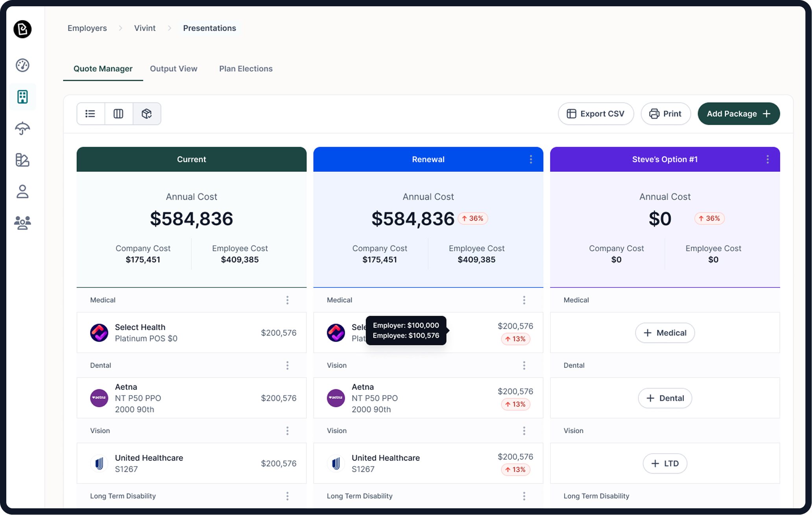Switch to the Output View tab
The image size is (812, 515).
coord(173,68)
